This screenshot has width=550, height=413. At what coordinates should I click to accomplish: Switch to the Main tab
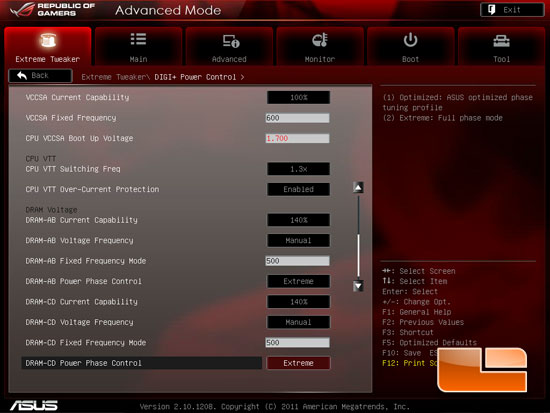pos(139,46)
